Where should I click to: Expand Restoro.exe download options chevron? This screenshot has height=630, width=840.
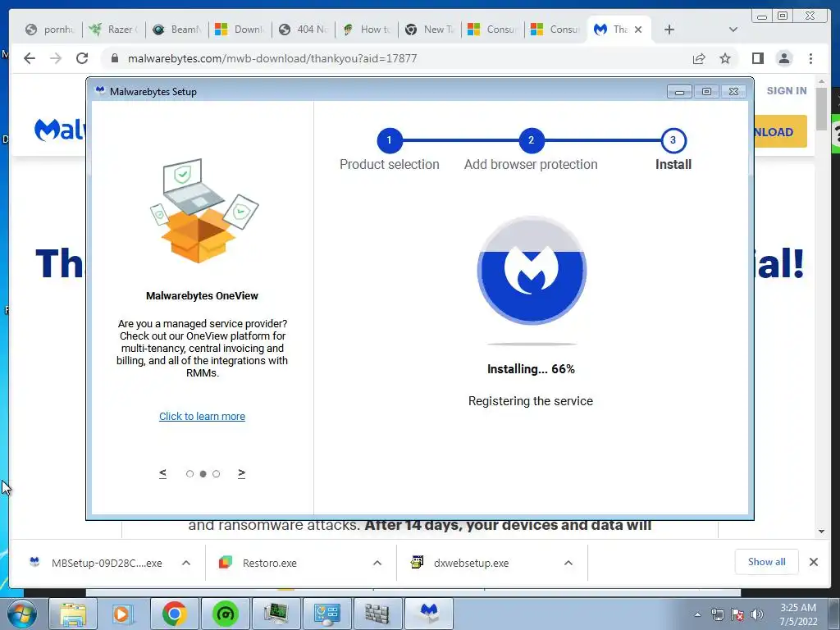[x=377, y=563]
